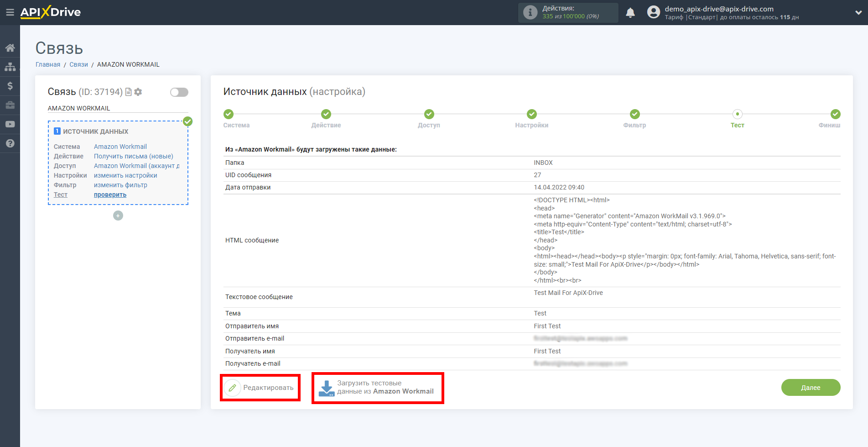Screen dimensions: 868x447
Task: Click the account email demo_apix-drive@apix-drive.com
Action: click(719, 9)
